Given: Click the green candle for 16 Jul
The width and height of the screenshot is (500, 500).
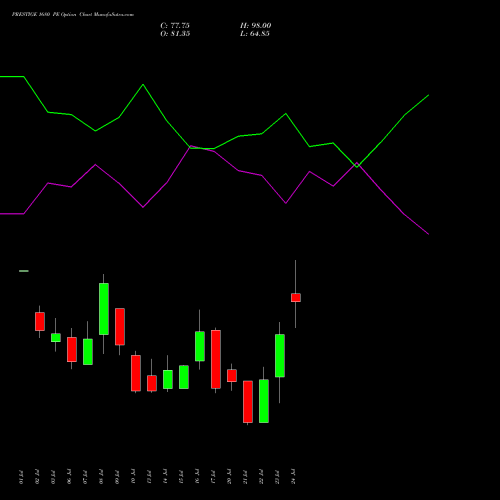Looking at the screenshot, I should click(x=200, y=346).
